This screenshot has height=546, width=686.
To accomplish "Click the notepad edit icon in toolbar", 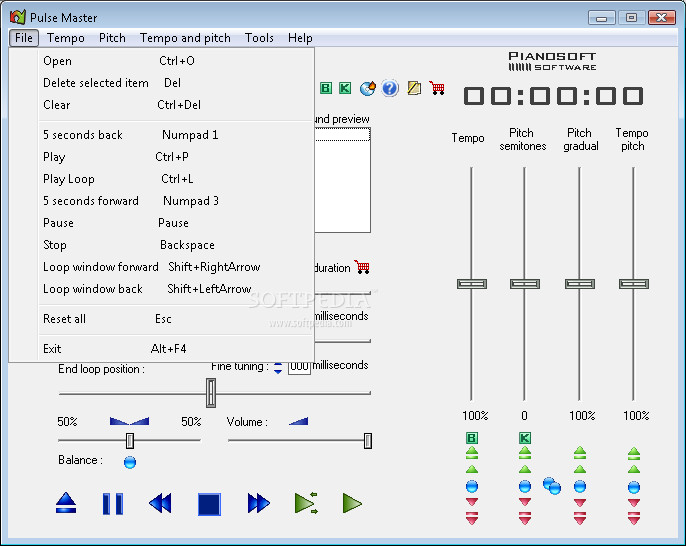I will 414,88.
